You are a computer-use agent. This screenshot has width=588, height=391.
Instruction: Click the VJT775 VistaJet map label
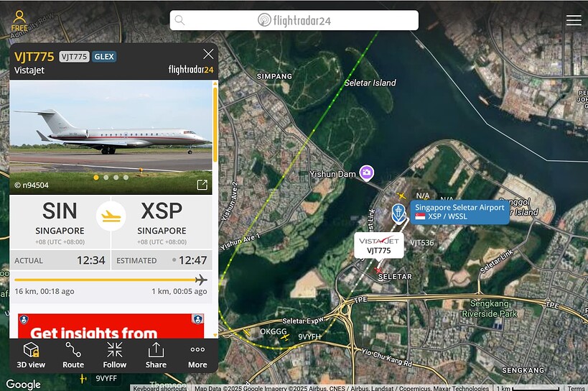(x=379, y=245)
